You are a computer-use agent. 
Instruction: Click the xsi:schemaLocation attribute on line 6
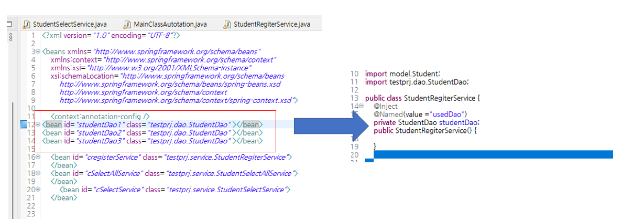[168, 76]
